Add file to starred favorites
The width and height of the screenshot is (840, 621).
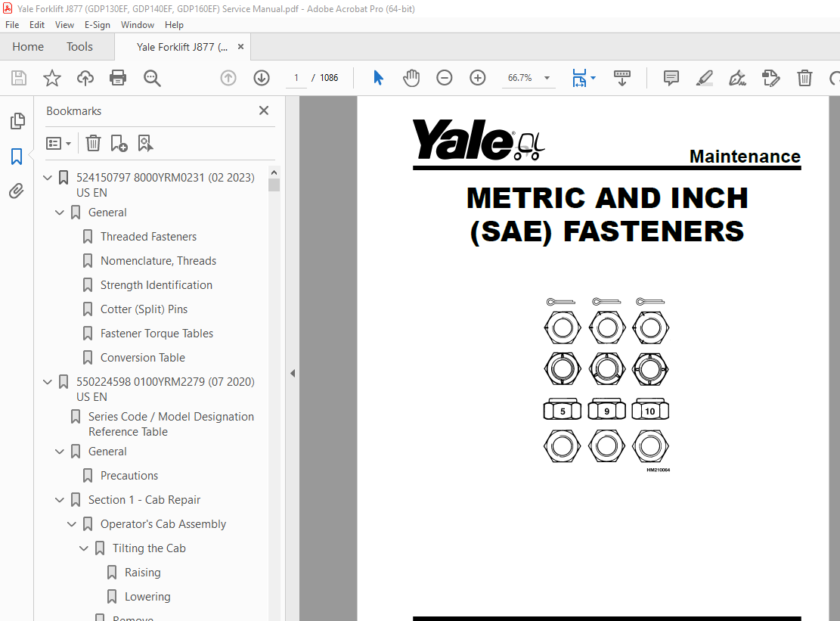coord(52,78)
